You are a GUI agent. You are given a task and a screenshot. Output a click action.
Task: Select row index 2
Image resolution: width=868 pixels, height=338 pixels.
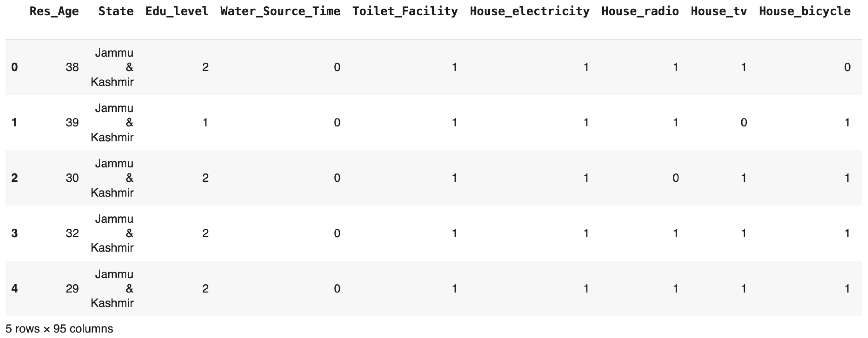pos(14,178)
